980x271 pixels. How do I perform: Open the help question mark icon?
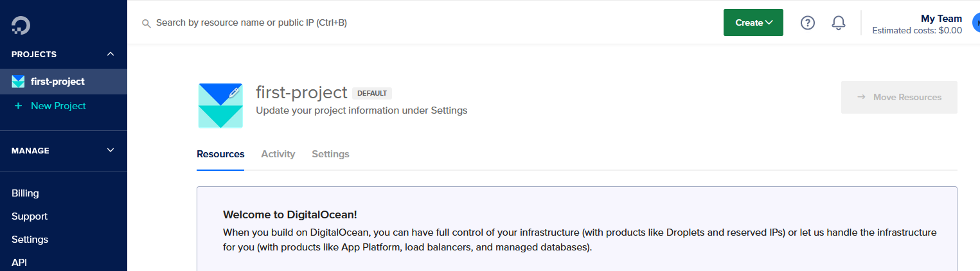808,23
